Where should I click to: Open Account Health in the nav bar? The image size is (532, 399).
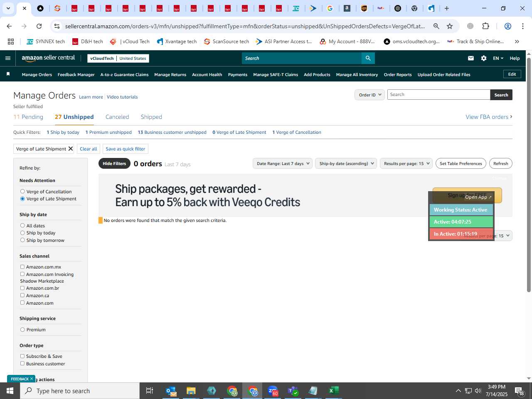point(207,74)
